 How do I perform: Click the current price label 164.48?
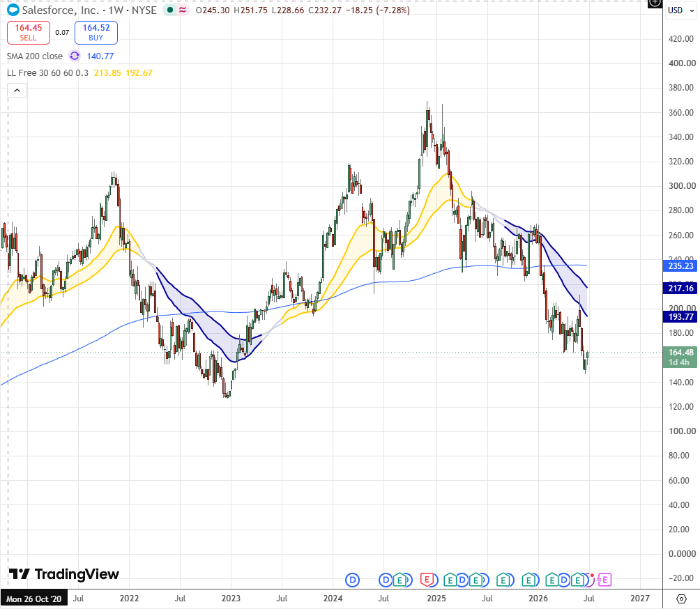(x=680, y=353)
